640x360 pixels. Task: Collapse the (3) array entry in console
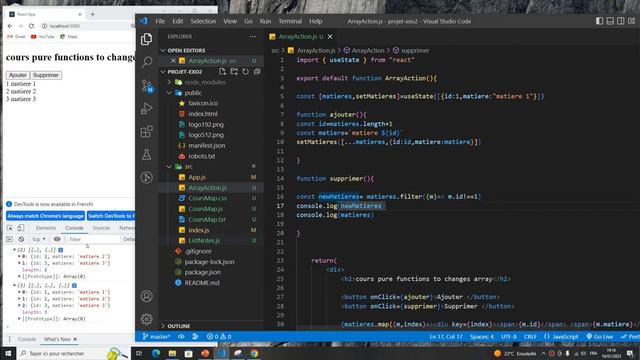click(15, 285)
